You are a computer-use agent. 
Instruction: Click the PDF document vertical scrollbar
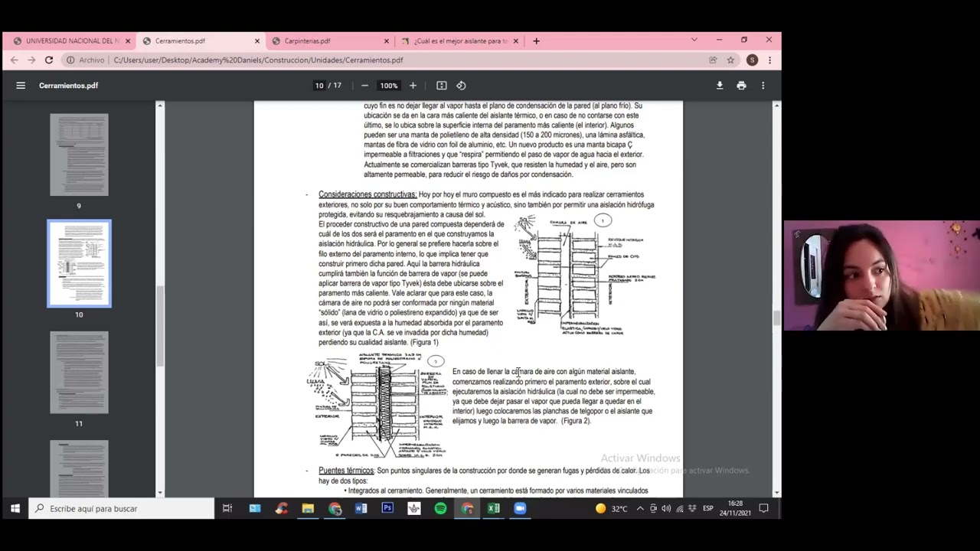tap(776, 318)
